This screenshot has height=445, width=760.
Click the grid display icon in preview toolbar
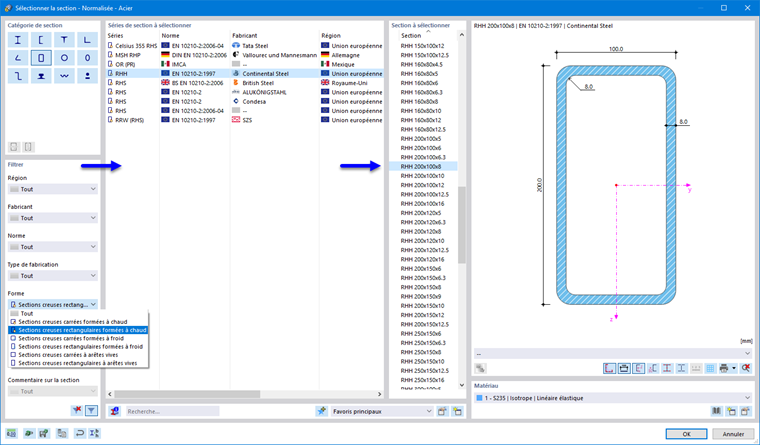[x=710, y=368]
